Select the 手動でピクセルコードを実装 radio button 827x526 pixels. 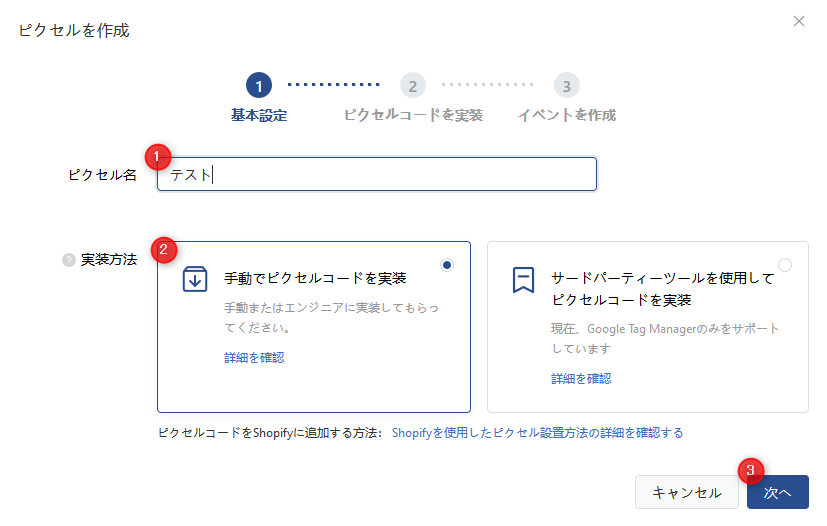[x=446, y=265]
